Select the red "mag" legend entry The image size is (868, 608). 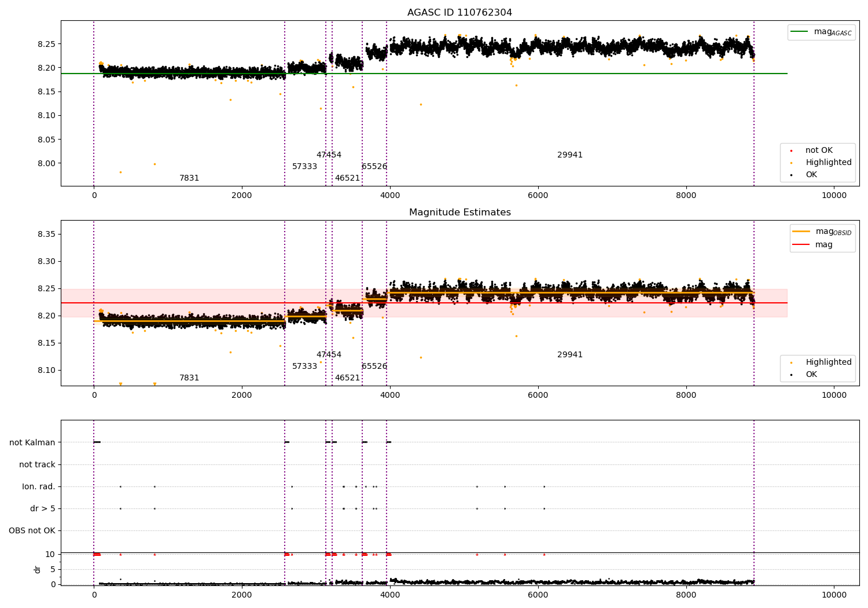(x=812, y=244)
